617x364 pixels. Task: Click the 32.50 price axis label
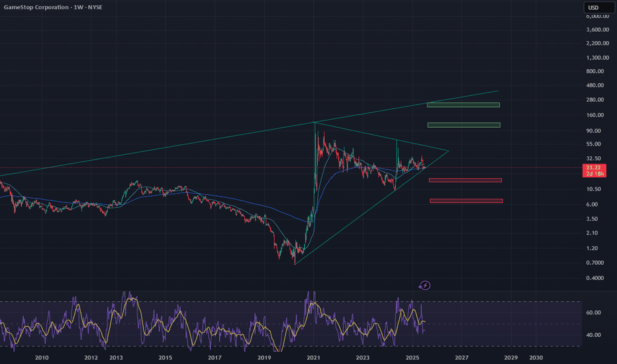coord(593,159)
